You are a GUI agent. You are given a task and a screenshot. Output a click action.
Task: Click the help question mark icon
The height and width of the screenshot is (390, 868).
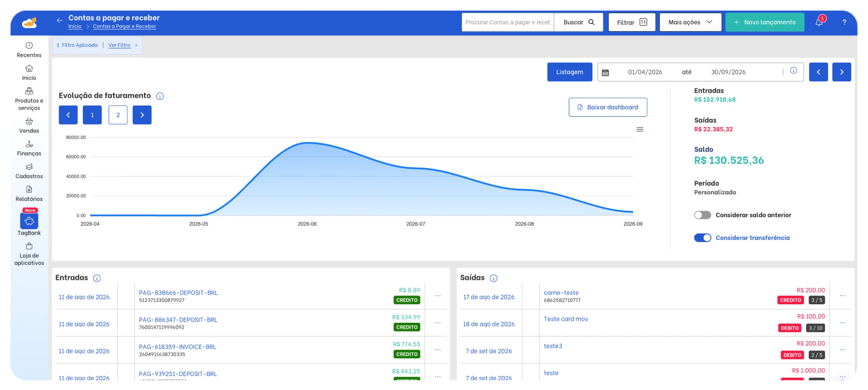(844, 22)
